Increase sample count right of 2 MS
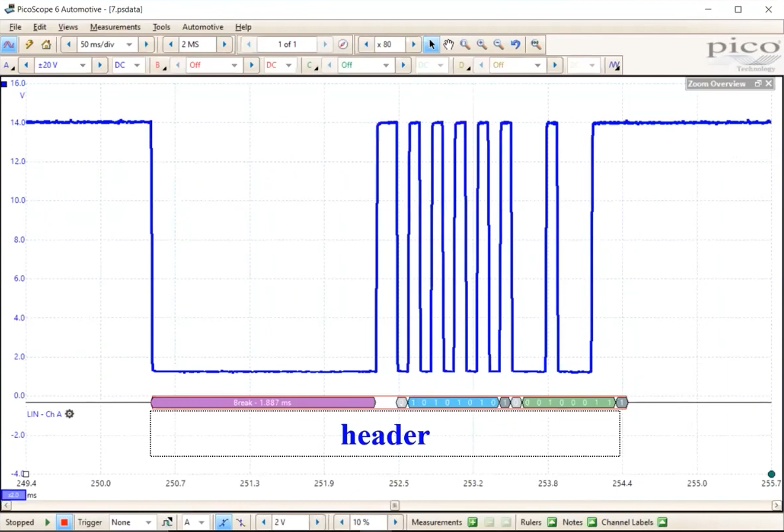 tap(225, 44)
